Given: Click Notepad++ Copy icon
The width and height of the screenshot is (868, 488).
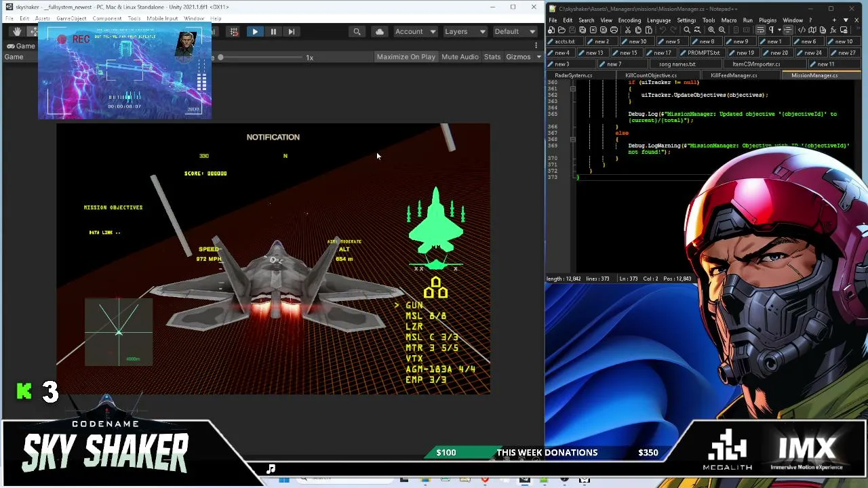Looking at the screenshot, I should click(638, 30).
